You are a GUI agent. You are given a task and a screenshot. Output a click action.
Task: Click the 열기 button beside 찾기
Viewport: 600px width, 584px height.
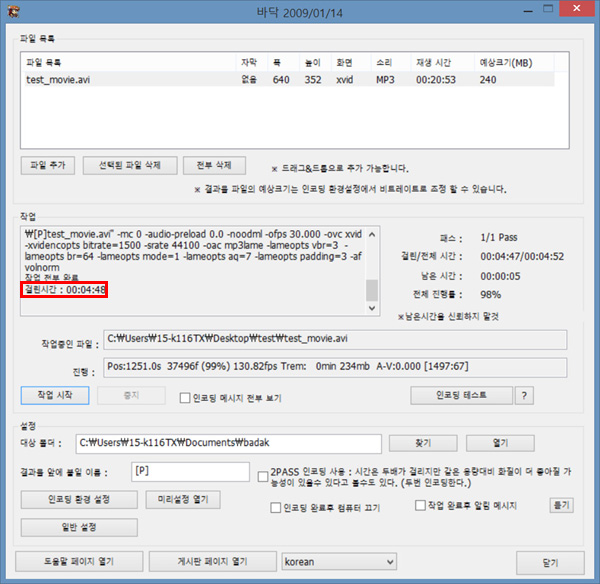(500, 443)
